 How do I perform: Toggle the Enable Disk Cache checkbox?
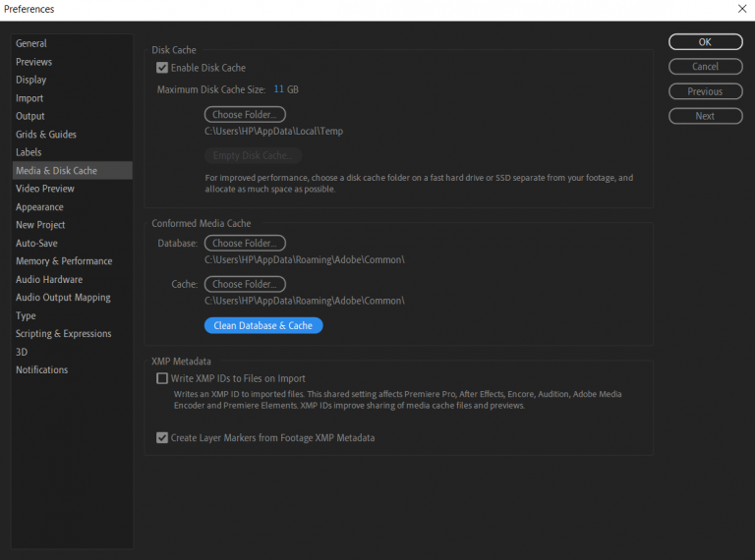[x=162, y=68]
